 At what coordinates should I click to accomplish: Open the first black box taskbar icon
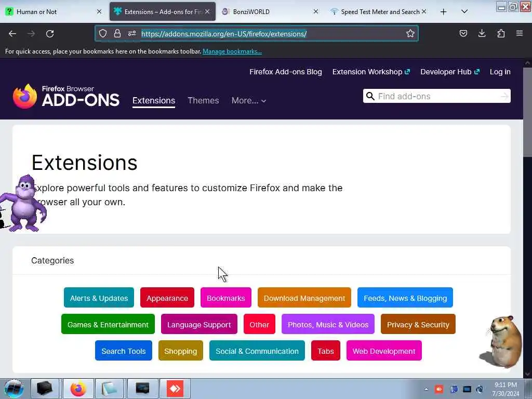(45, 389)
